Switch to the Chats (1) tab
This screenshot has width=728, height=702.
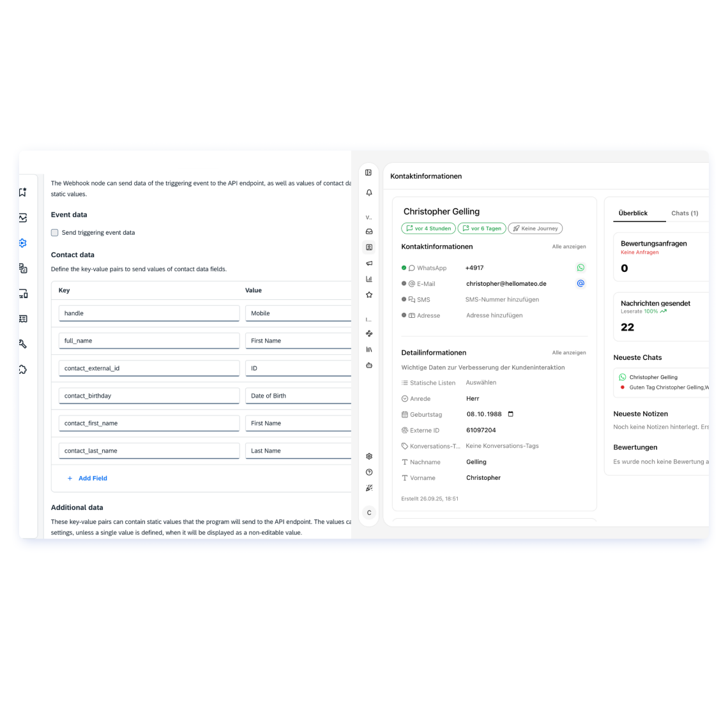click(x=685, y=213)
